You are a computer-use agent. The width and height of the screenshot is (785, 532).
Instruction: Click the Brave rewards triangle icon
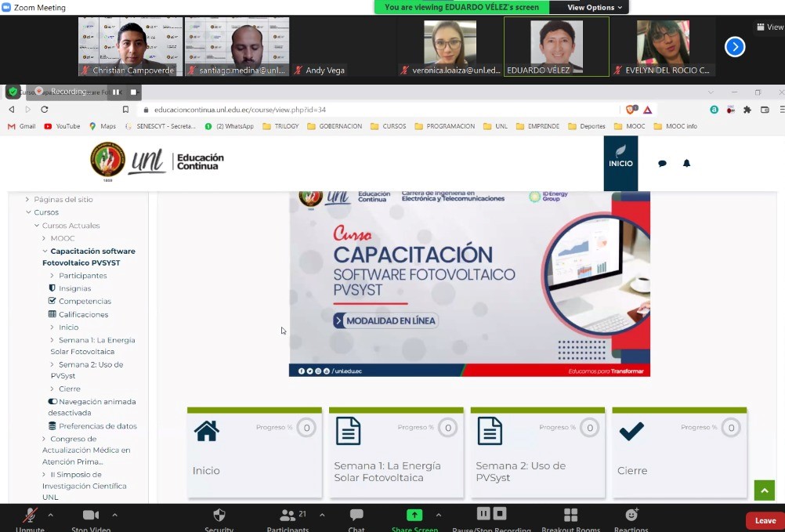coord(647,110)
